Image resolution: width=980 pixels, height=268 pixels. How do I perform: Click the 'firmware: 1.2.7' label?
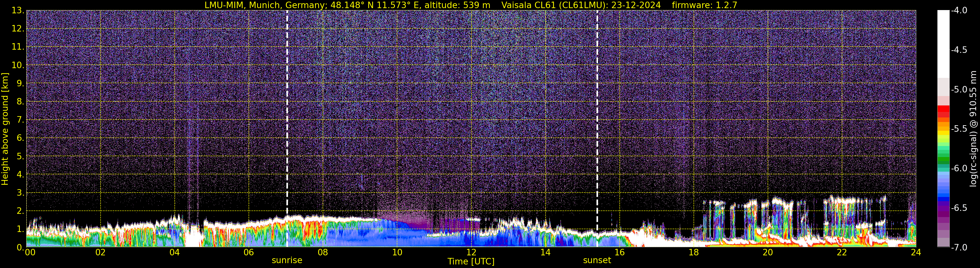[705, 5]
